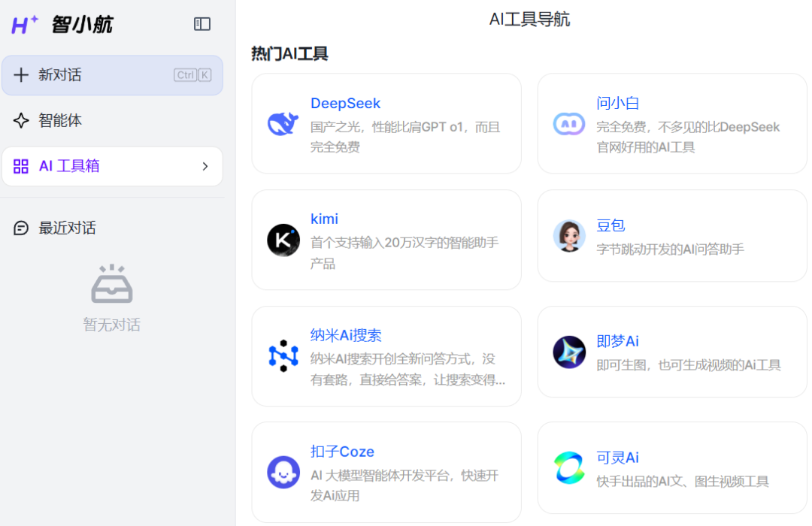Click DeepSeek description 国产之光 text
Screen dimensions: 812x526
(x=405, y=138)
